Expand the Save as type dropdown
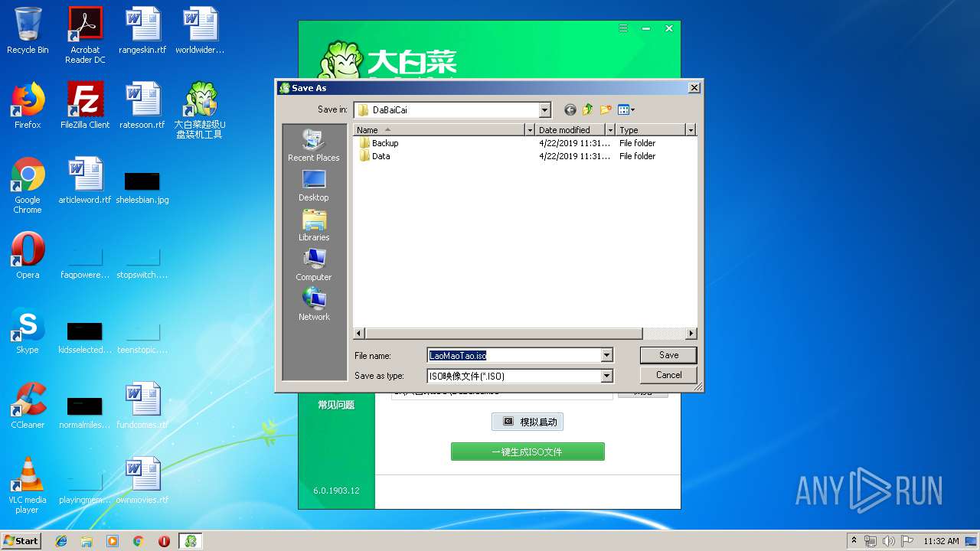The width and height of the screenshot is (980, 551). (606, 376)
